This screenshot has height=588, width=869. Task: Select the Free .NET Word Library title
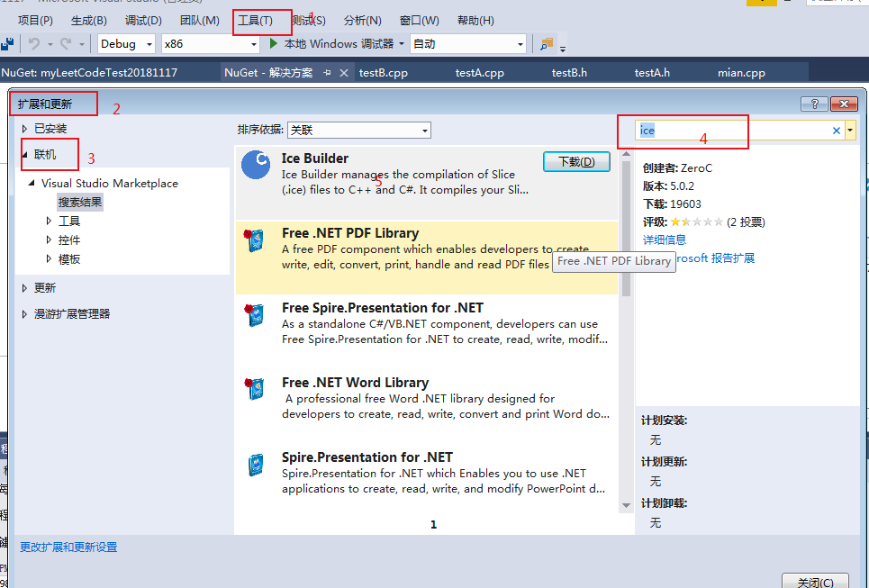coord(355,383)
